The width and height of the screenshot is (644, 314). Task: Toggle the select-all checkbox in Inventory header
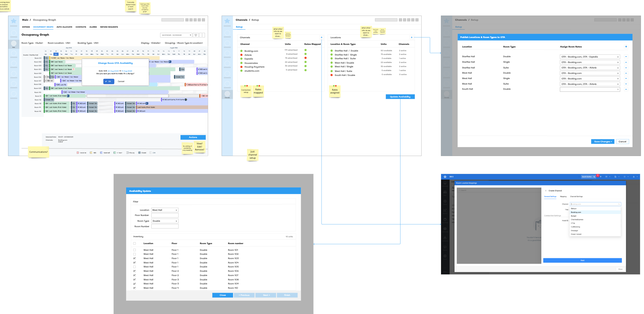[x=134, y=243]
